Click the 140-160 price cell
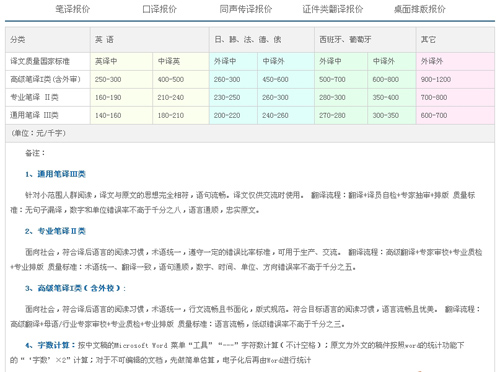 (x=121, y=115)
